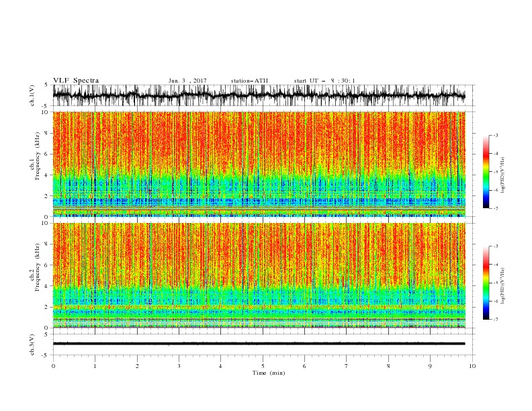Click the "ch.1 Frequency (kHz)" axis label
This screenshot has width=532, height=411.
[36, 156]
